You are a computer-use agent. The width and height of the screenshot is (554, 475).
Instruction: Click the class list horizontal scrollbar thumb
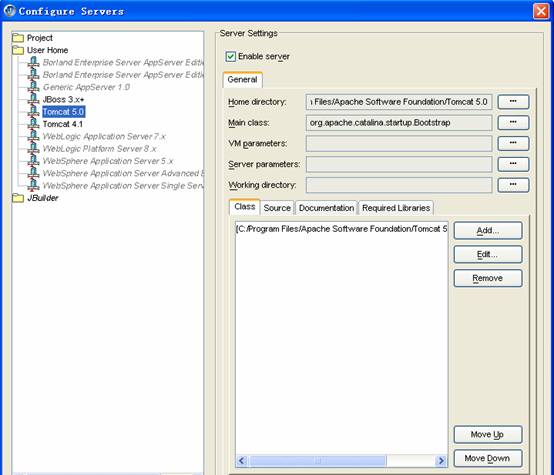[318, 461]
